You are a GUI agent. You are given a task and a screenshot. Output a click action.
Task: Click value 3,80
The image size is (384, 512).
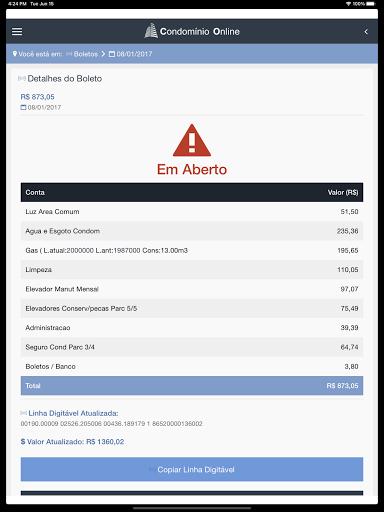(351, 366)
